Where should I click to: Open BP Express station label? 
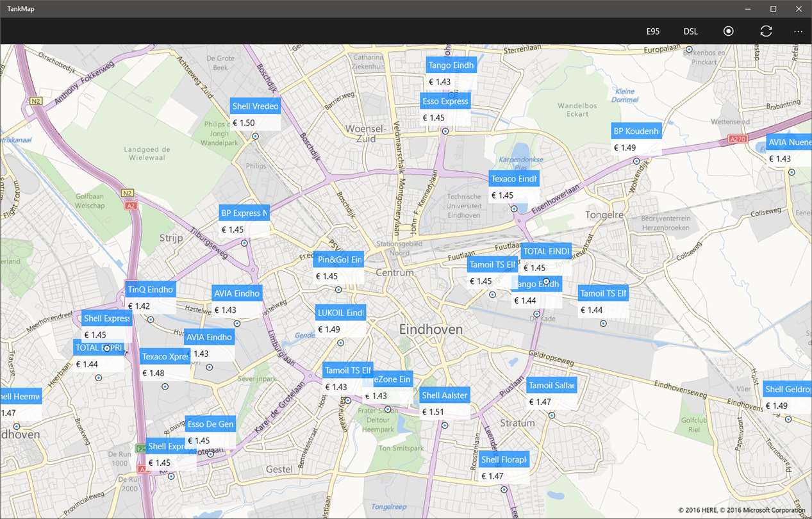pos(244,213)
